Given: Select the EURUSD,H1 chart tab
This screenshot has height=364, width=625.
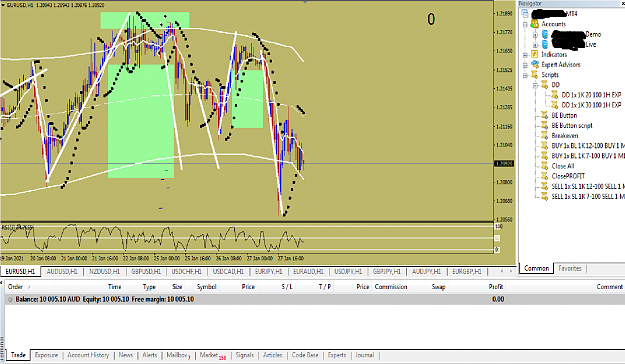Looking at the screenshot, I should (x=20, y=272).
